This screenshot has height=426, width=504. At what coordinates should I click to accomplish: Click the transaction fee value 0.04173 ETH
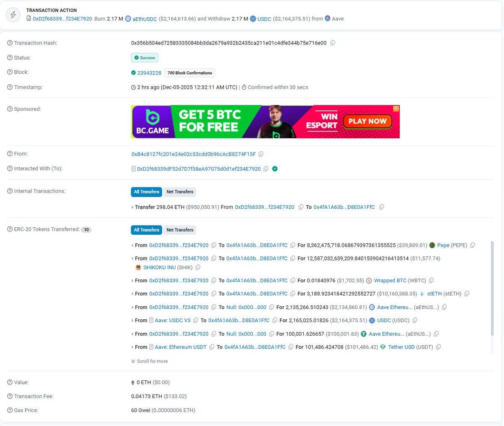pos(147,397)
